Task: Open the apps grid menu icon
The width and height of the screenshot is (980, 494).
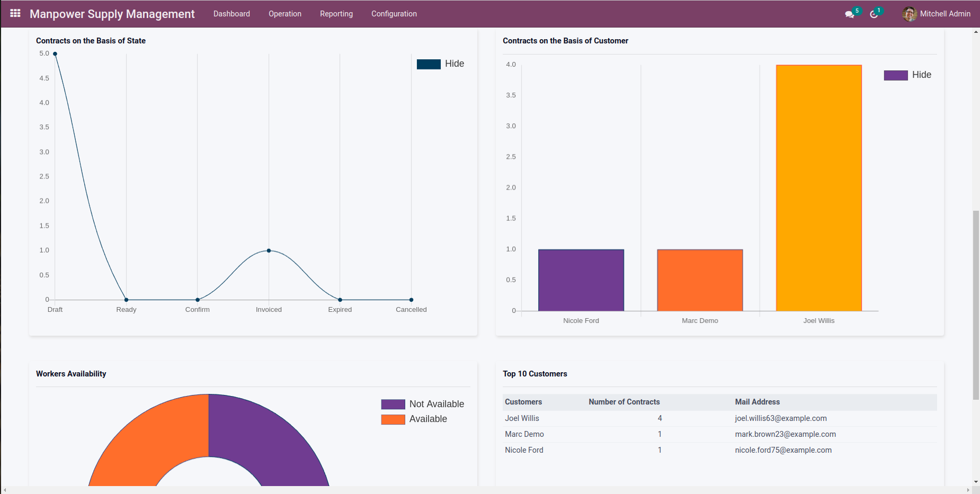Action: (15, 13)
